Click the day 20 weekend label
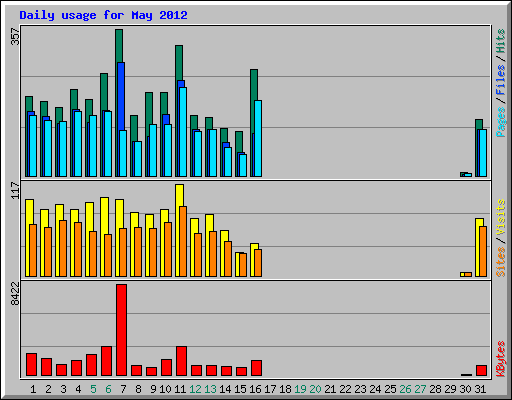This screenshot has width=512, height=400. point(315,389)
